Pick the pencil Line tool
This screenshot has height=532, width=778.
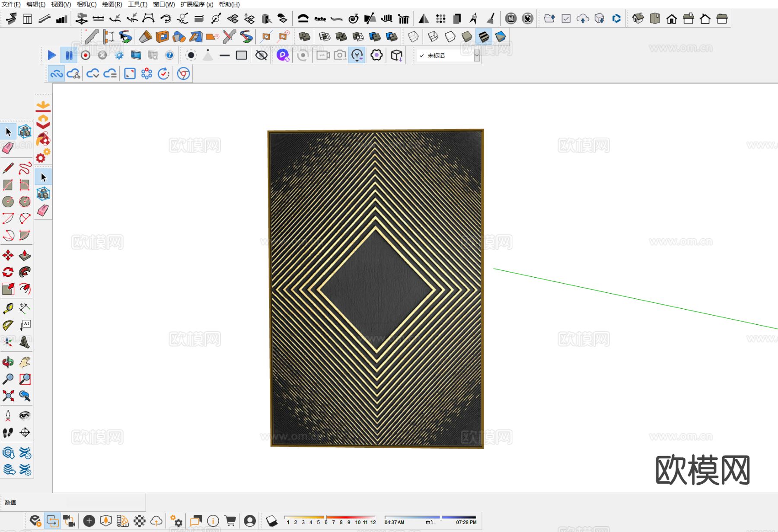pyautogui.click(x=8, y=168)
